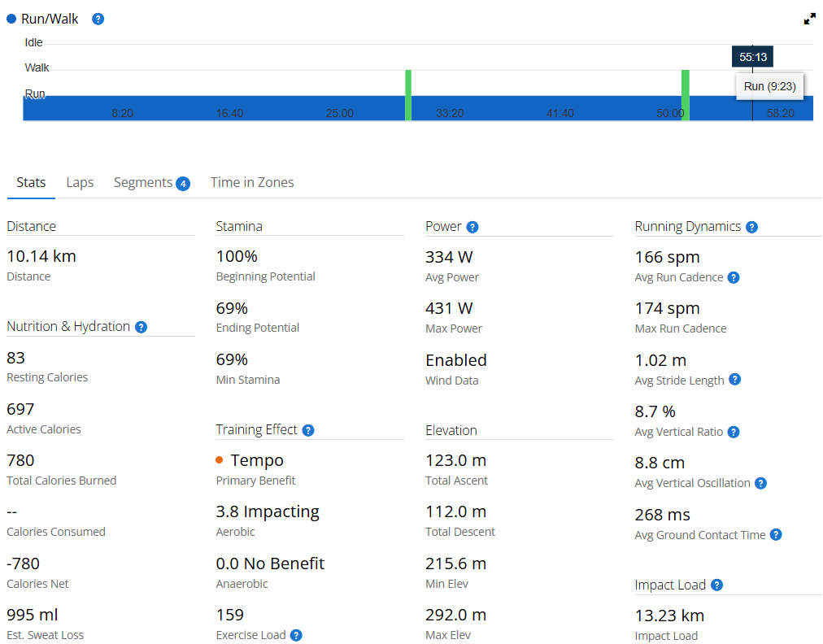Toggle the Run/Walk blue legend dot
This screenshot has height=644, width=823.
pyautogui.click(x=11, y=19)
